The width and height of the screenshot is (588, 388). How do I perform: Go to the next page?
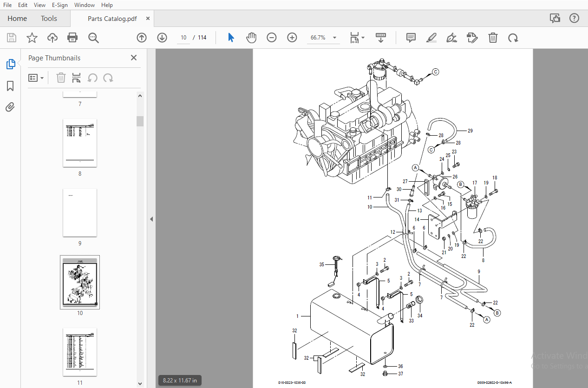point(162,38)
